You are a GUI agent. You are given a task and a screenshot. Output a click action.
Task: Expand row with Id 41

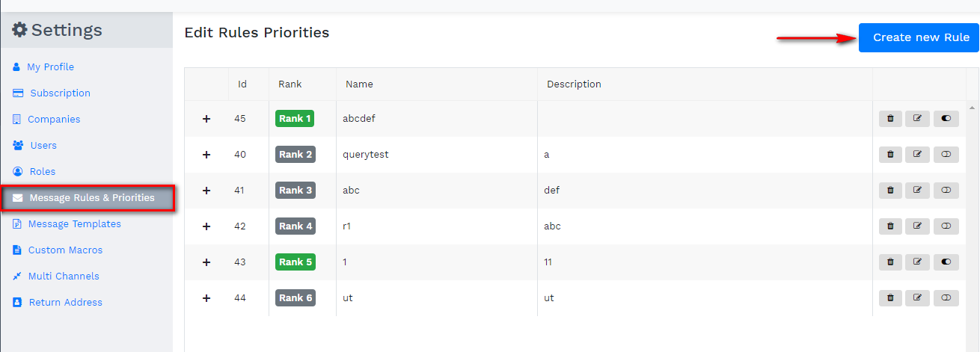[x=206, y=191]
